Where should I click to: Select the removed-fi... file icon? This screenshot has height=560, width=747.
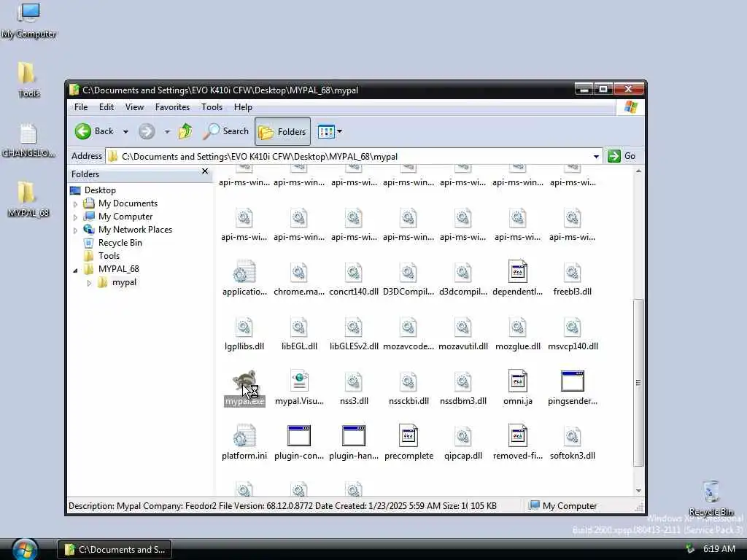click(518, 436)
